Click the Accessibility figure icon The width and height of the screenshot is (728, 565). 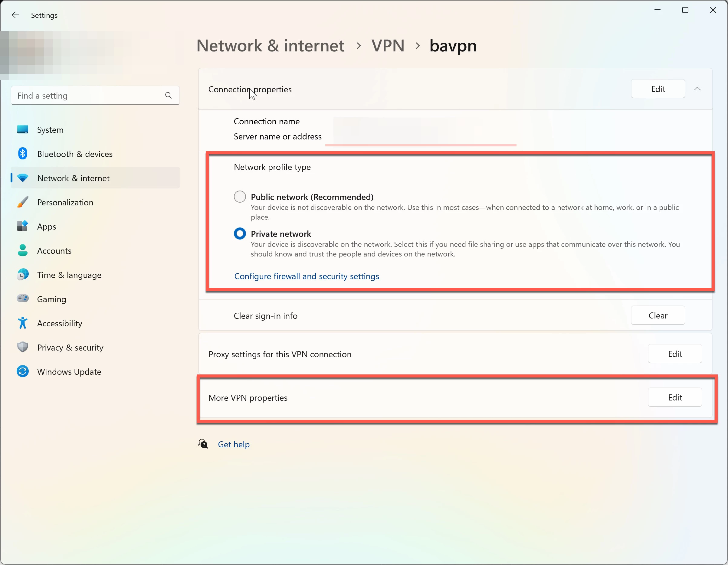coord(23,323)
